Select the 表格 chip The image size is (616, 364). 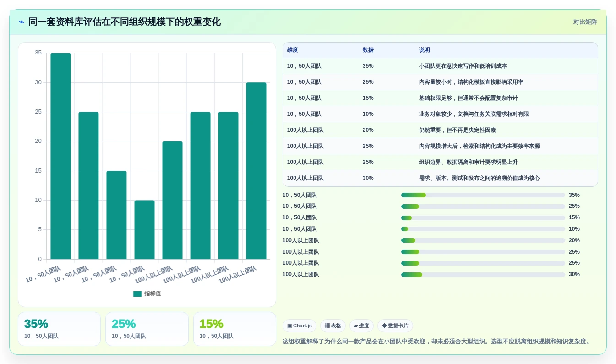333,326
